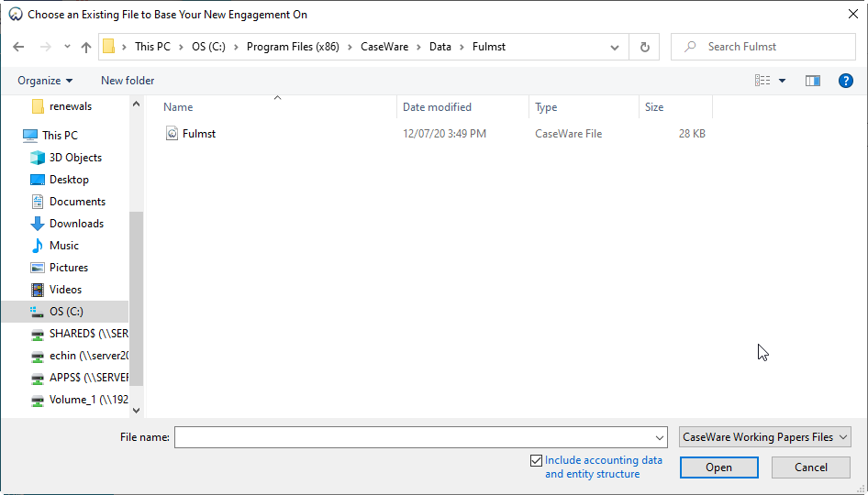Select OS (C:) drive in sidebar
The image size is (868, 495).
coord(65,312)
